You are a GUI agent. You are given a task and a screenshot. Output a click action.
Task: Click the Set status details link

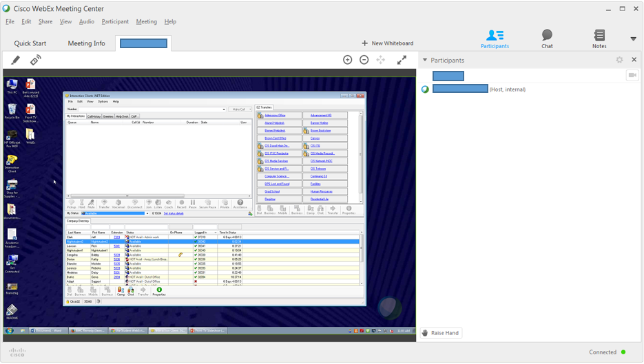[x=174, y=213]
